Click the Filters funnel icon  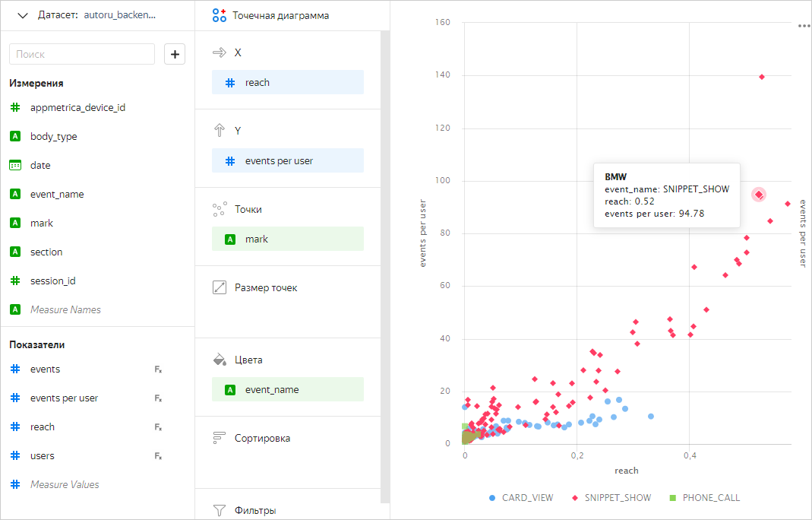click(220, 510)
